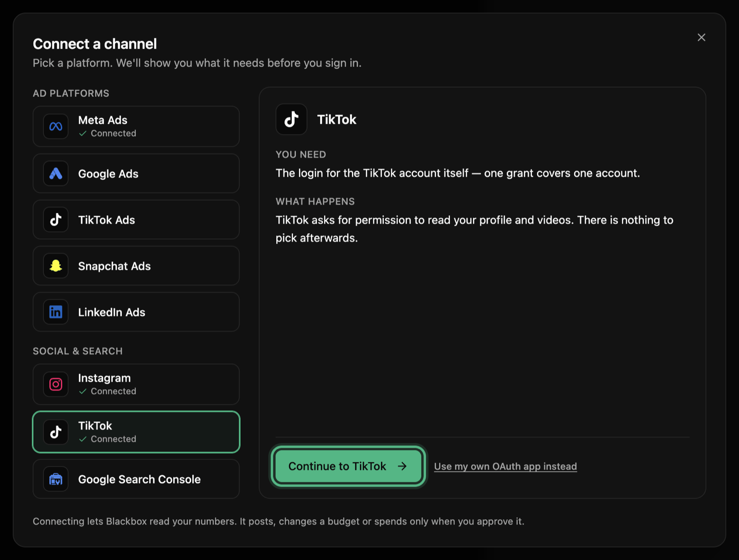The height and width of the screenshot is (560, 739).
Task: Click the arrow on Continue to TikTok
Action: 402,466
